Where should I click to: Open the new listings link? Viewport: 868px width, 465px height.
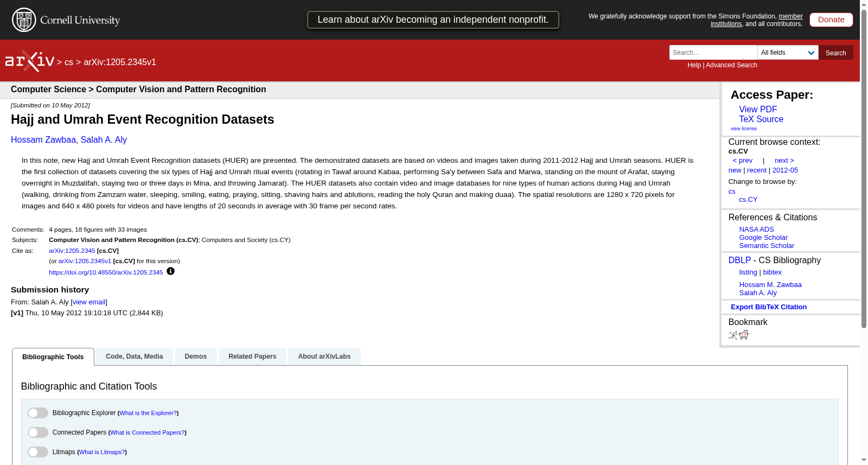click(x=735, y=170)
